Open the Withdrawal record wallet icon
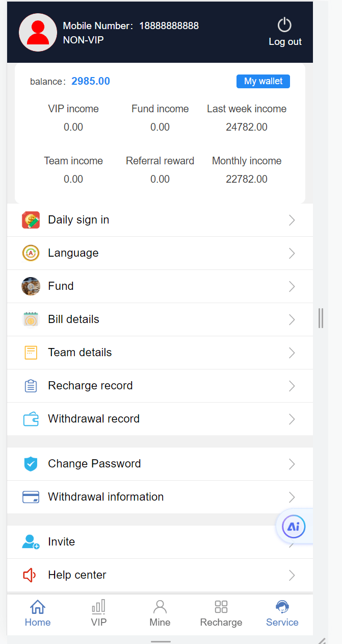This screenshot has height=644, width=342. coord(31,419)
